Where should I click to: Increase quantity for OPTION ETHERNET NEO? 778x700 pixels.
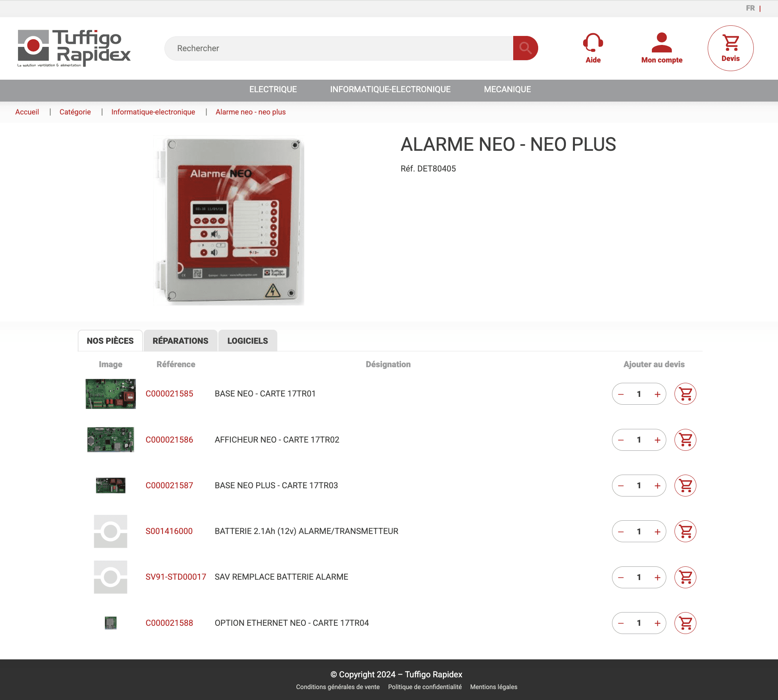click(658, 623)
